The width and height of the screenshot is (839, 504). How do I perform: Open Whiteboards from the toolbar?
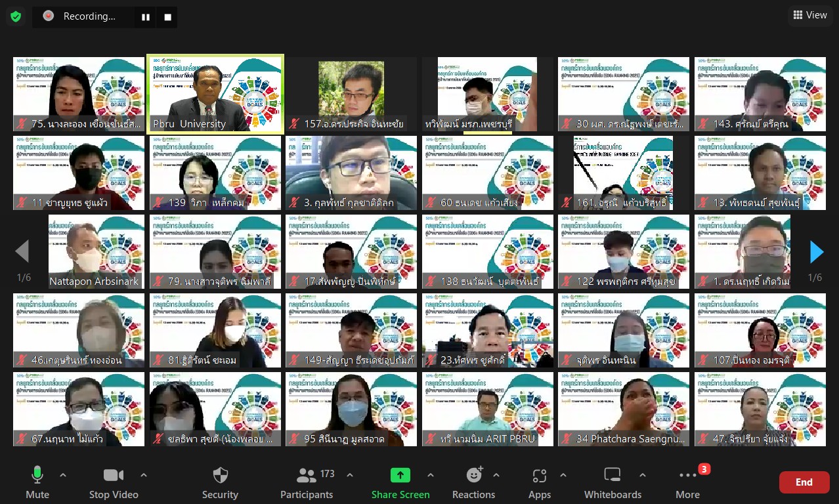point(613,482)
